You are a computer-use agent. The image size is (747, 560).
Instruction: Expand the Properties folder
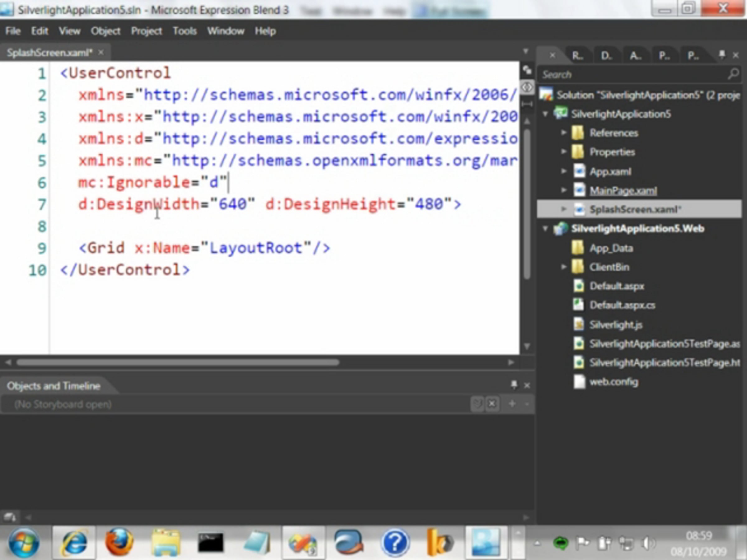(x=563, y=152)
